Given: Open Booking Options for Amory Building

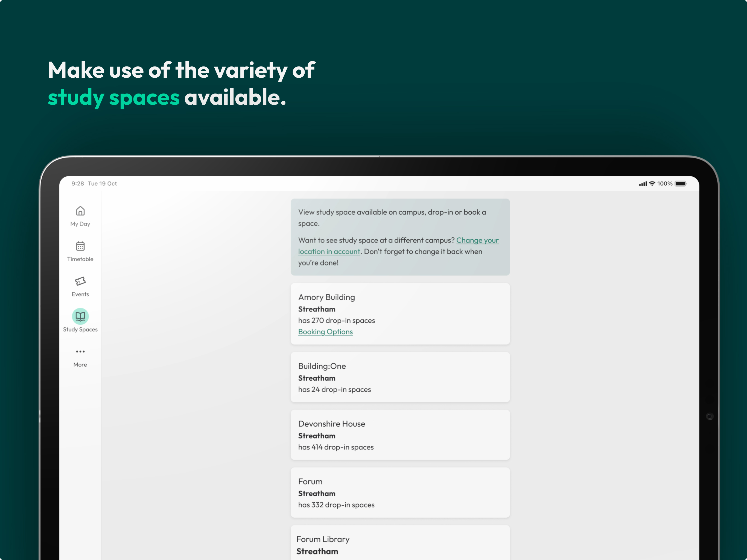Looking at the screenshot, I should pyautogui.click(x=325, y=332).
